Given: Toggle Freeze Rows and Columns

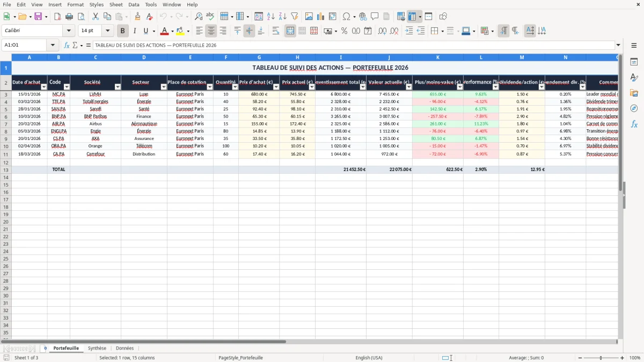Looking at the screenshot, I should click(412, 17).
